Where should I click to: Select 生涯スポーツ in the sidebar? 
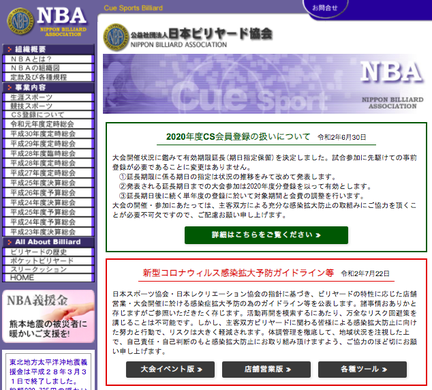(x=48, y=97)
